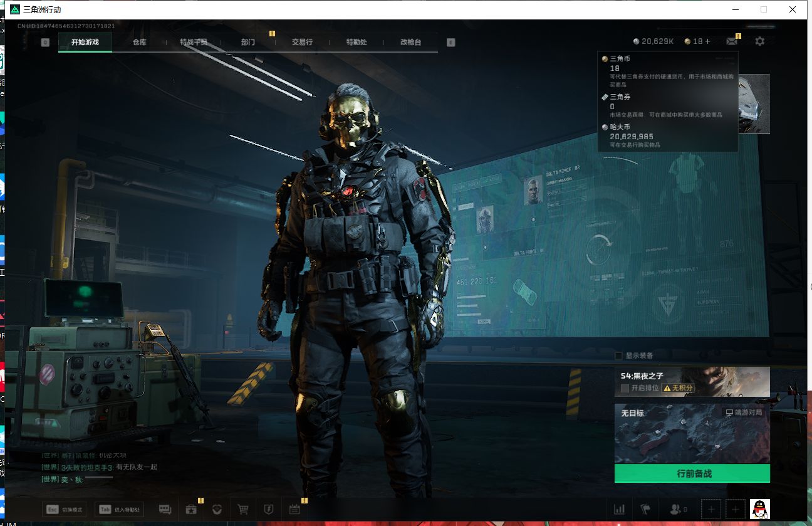Click the plus next to 18 coins

(708, 41)
